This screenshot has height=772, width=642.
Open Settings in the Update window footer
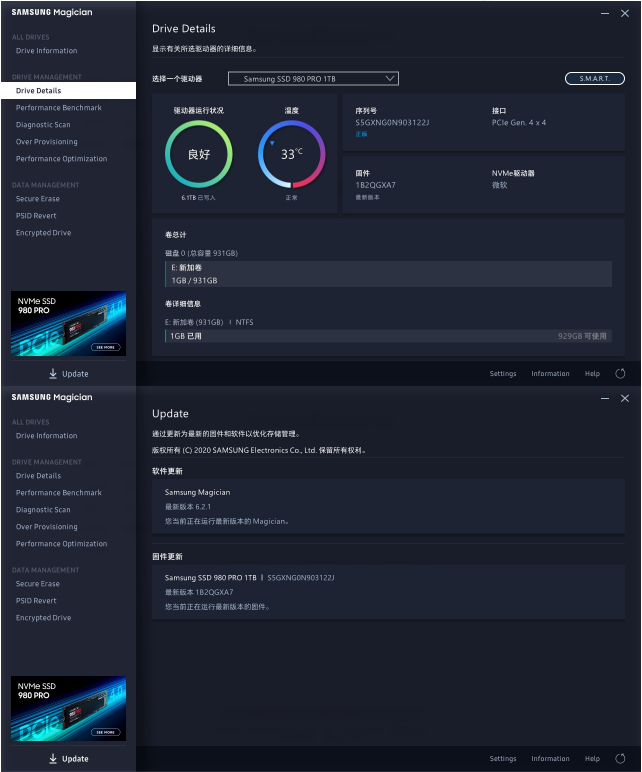click(x=503, y=759)
